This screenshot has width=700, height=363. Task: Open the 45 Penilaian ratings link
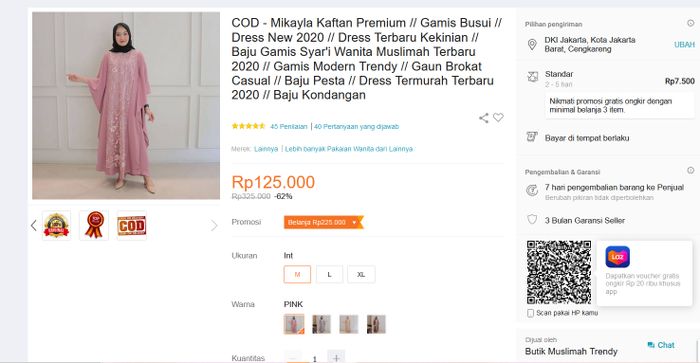289,127
